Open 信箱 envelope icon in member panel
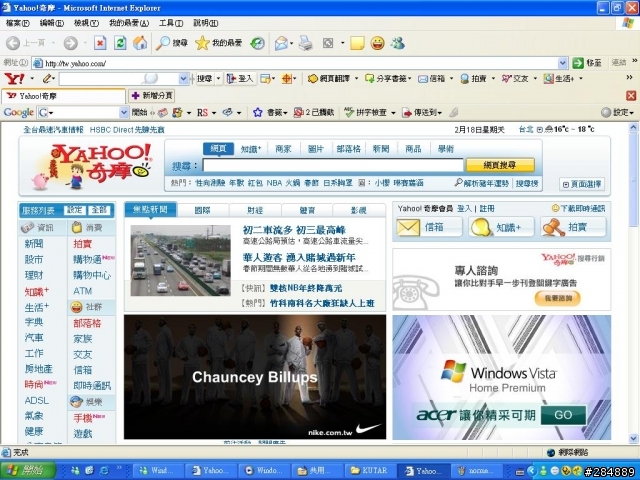This screenshot has width=640, height=480. (408, 227)
